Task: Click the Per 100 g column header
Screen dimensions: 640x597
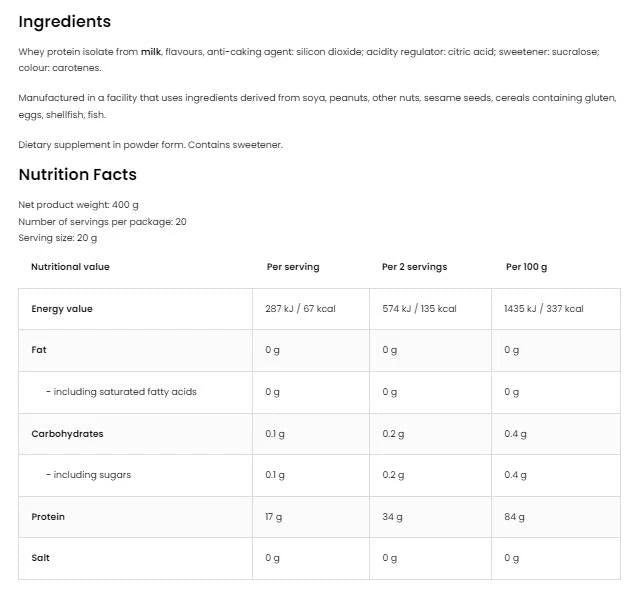Action: coord(526,267)
